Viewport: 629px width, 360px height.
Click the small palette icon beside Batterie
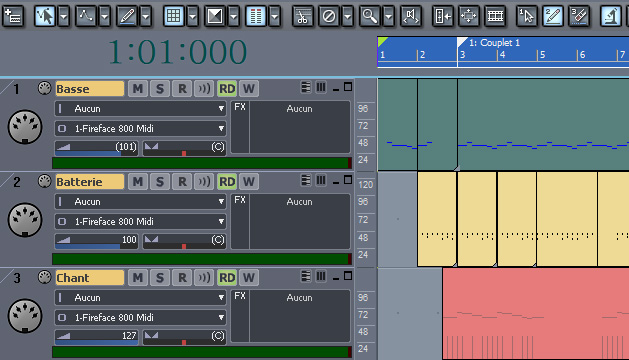tap(45, 181)
